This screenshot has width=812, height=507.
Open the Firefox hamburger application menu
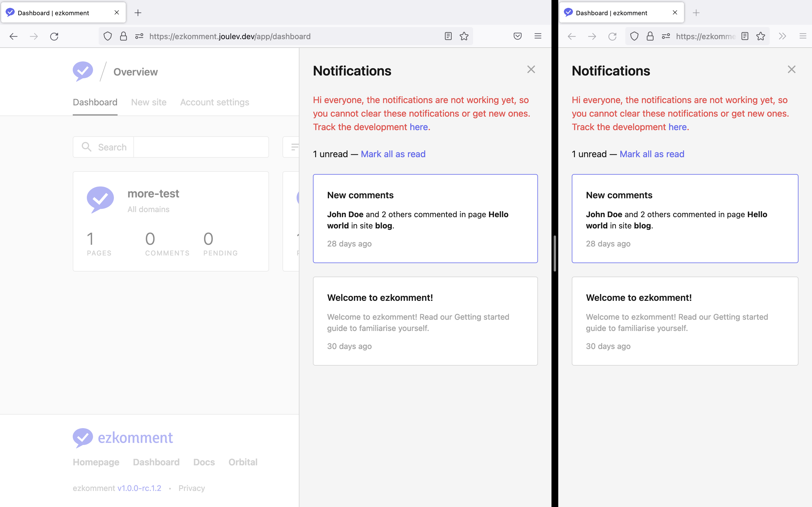(538, 36)
